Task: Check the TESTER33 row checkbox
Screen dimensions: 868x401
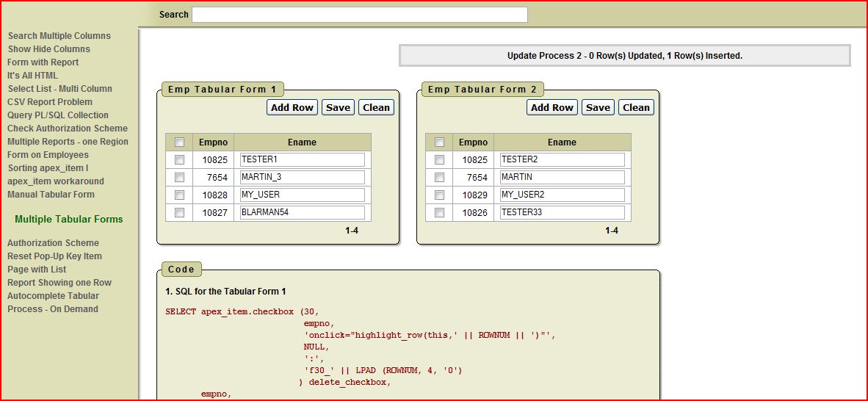Action: [439, 213]
